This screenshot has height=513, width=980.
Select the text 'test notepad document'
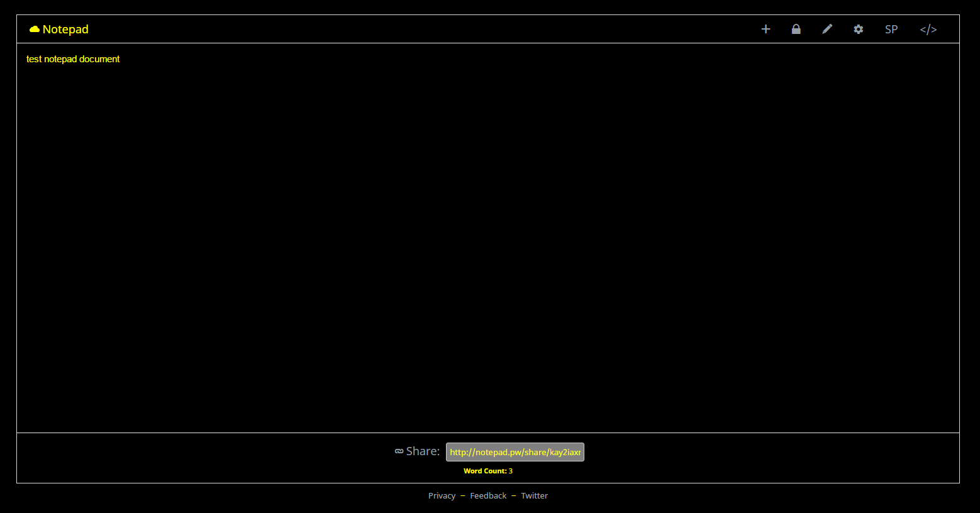pos(72,58)
